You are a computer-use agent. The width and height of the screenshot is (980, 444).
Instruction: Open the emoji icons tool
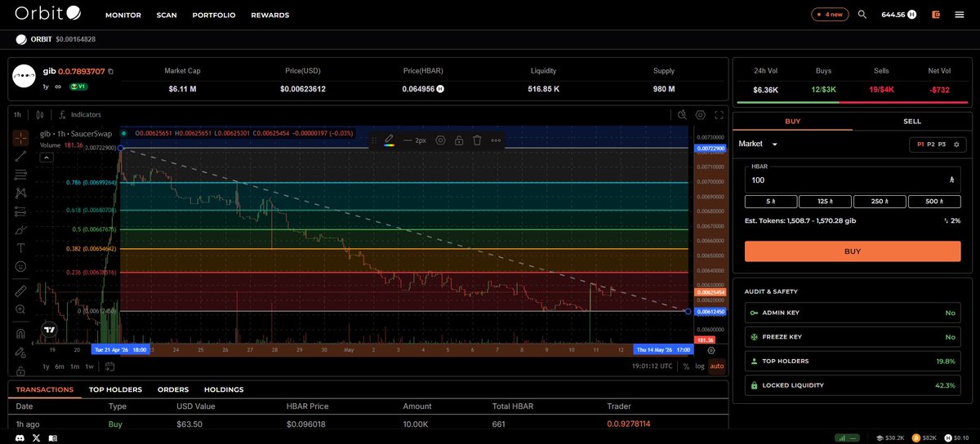click(20, 267)
